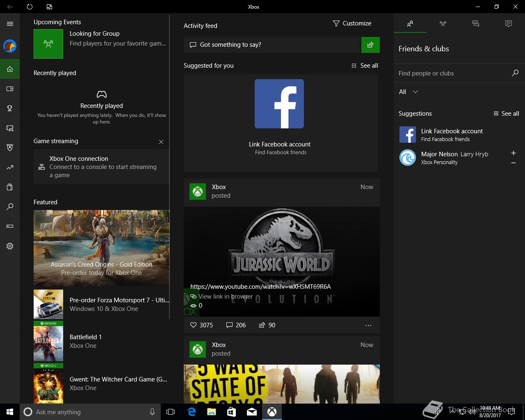See all friend Suggestions
Image resolution: width=525 pixels, height=420 pixels.
[506, 114]
